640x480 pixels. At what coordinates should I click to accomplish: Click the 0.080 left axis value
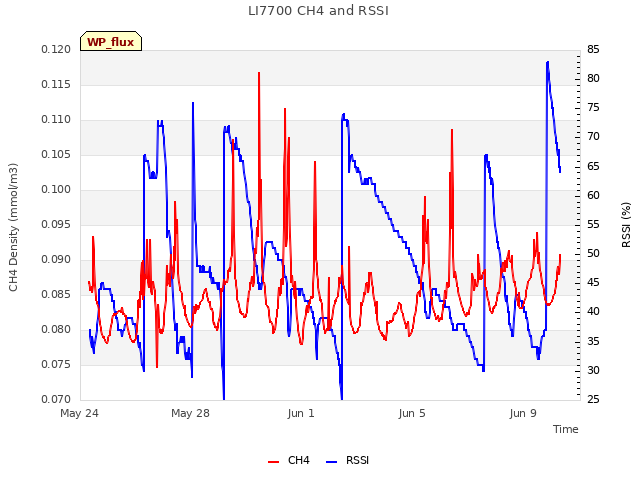pos(56,329)
